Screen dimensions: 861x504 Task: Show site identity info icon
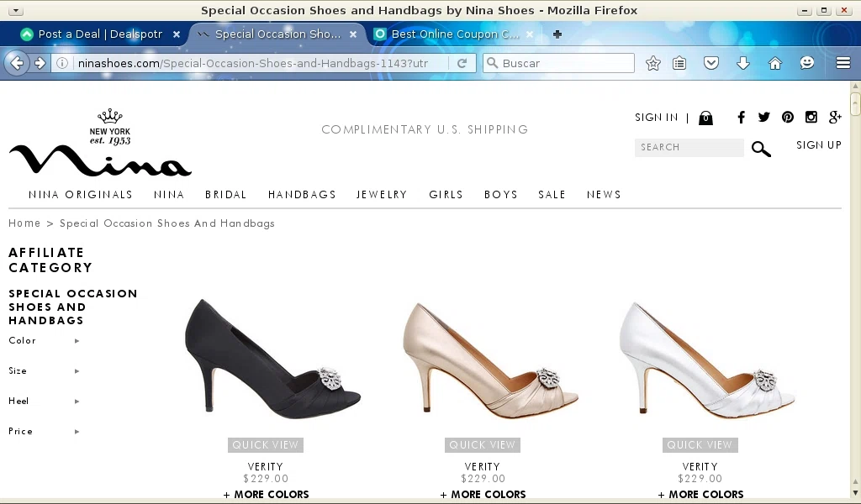[62, 63]
